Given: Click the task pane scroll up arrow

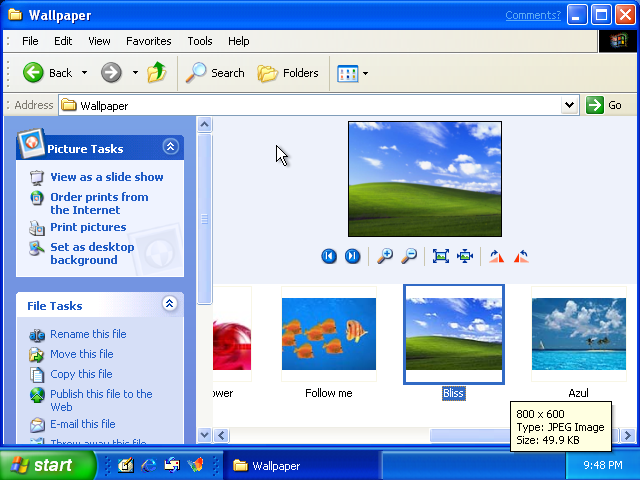Looking at the screenshot, I should (204, 124).
